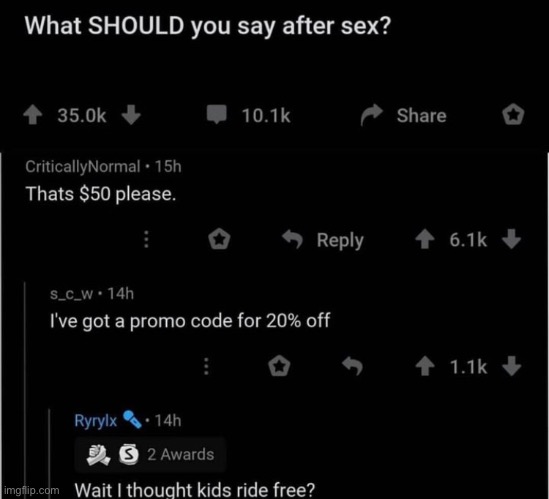Open three-dot menu on CriticallyNormal's comment

coord(146,239)
